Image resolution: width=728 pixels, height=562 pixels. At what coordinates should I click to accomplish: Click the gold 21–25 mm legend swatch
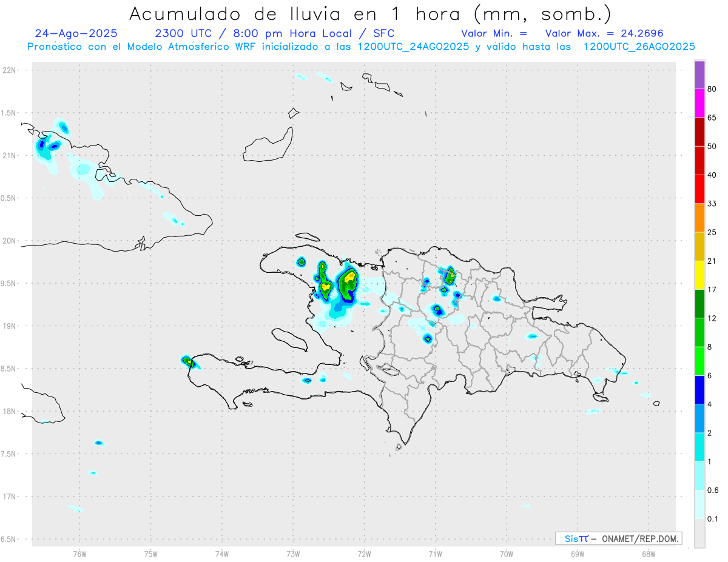[699, 246]
